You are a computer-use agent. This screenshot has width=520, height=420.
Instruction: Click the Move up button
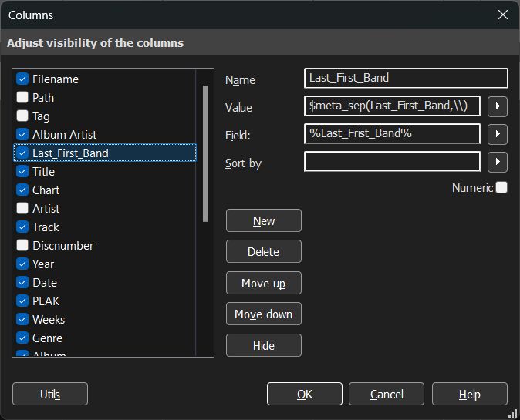point(264,283)
